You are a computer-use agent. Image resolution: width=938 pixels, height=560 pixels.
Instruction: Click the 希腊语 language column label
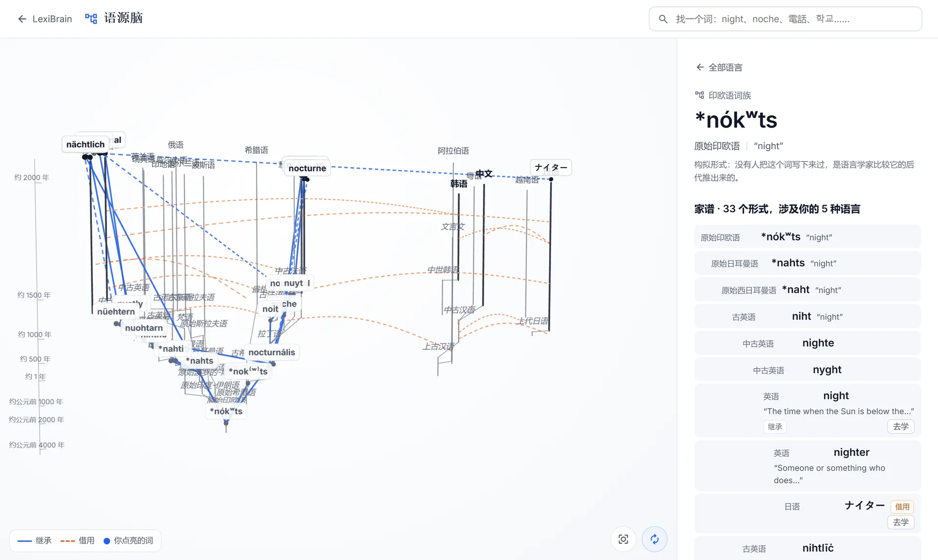pyautogui.click(x=256, y=150)
